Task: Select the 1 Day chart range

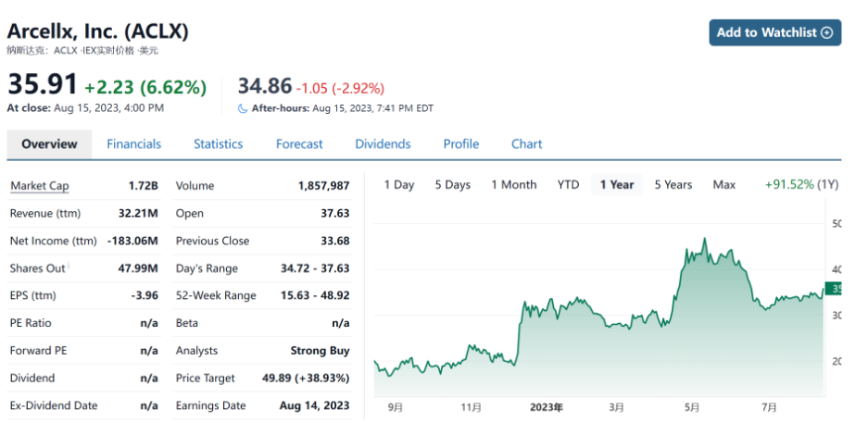Action: [x=399, y=185]
